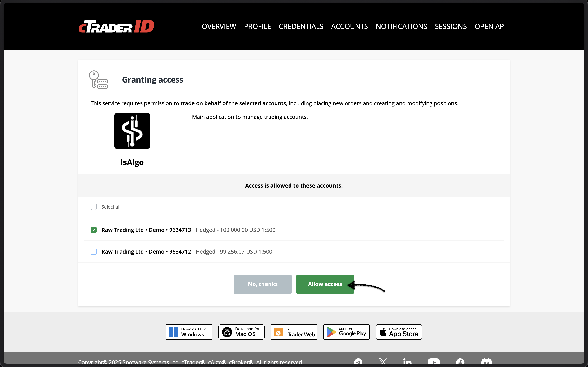The height and width of the screenshot is (367, 588).
Task: Decline with the No, thanks button
Action: pos(262,284)
